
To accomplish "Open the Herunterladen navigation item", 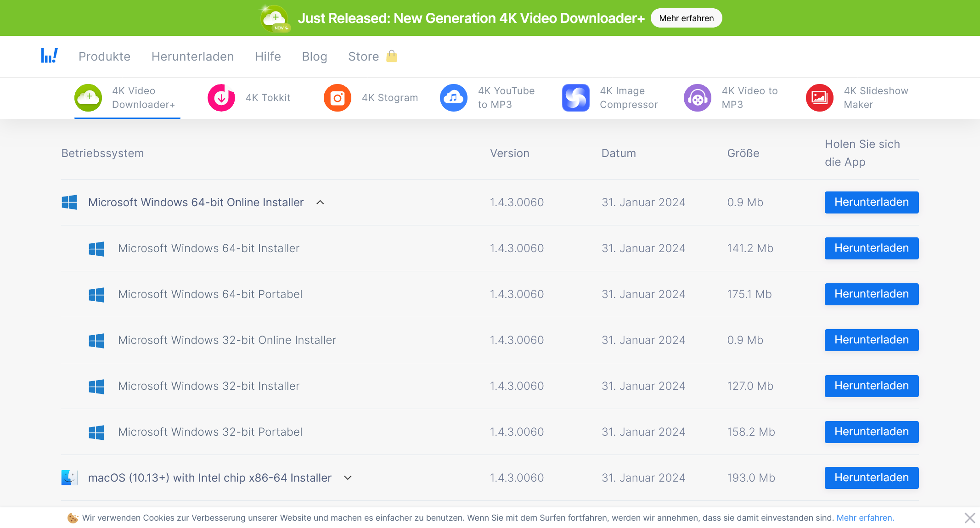I will 192,56.
